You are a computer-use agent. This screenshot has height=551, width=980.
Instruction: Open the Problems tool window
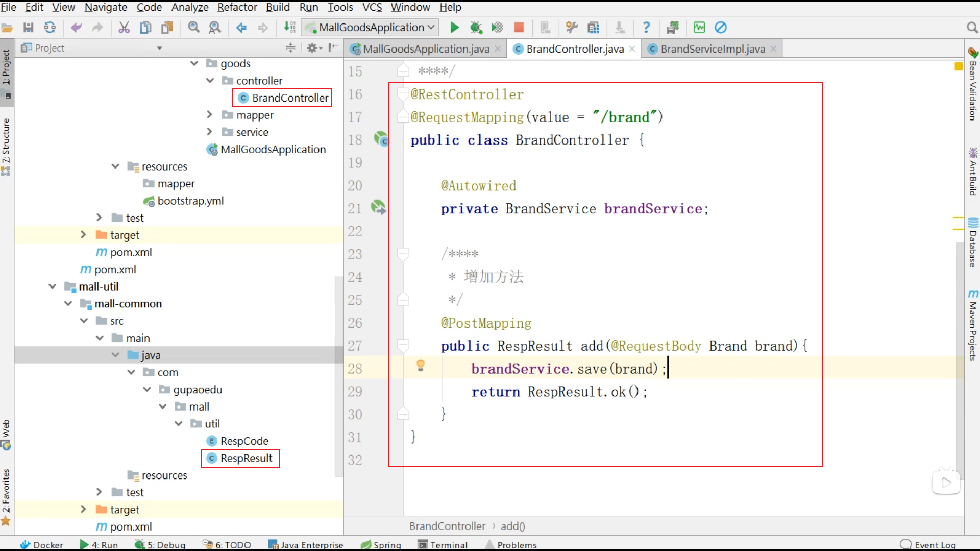(511, 545)
